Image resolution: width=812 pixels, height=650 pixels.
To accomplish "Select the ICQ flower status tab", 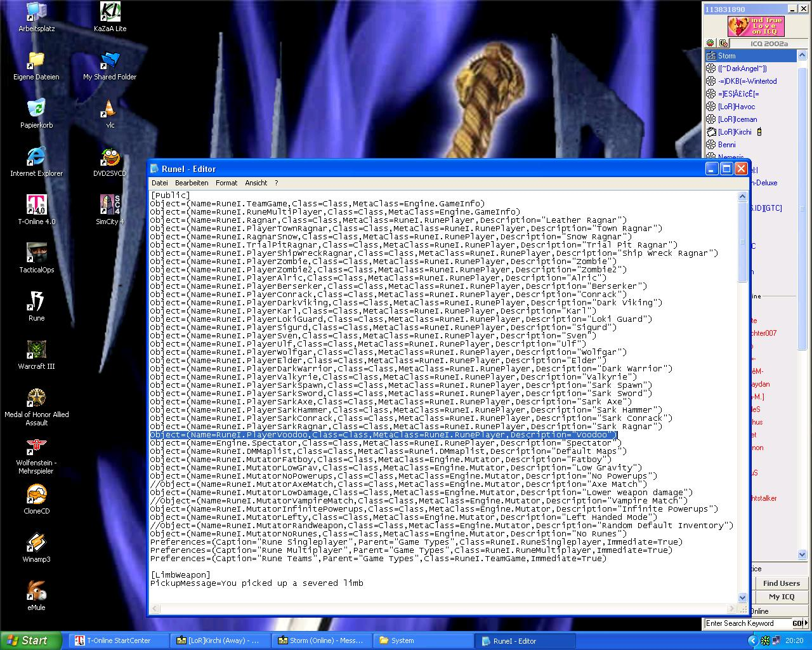I will [710, 43].
